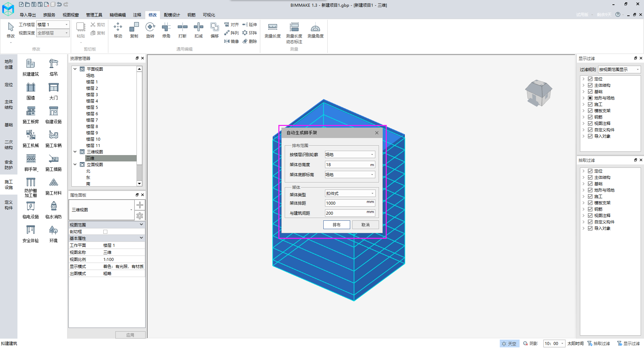Image resolution: width=644 pixels, height=348 pixels.
Task: Uncheck 定位 in 显示过滤 panel
Action: click(590, 79)
